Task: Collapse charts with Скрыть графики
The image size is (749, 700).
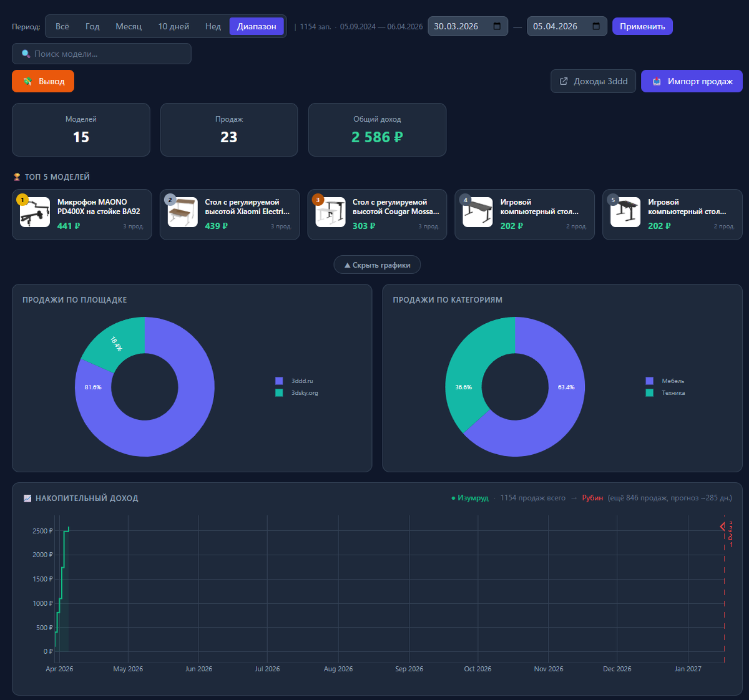Action: click(x=377, y=265)
